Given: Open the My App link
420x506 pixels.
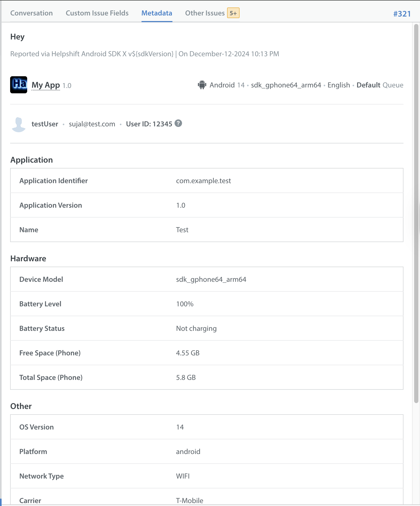Looking at the screenshot, I should (46, 85).
